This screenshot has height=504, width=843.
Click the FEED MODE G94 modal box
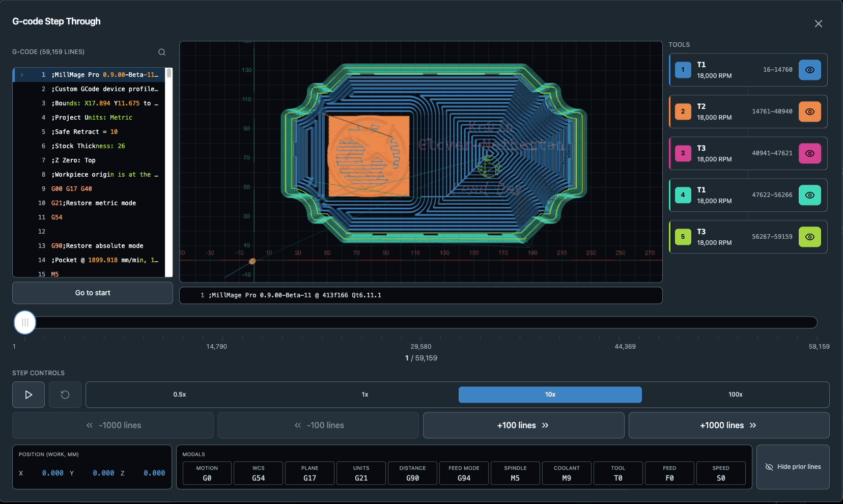coord(464,473)
